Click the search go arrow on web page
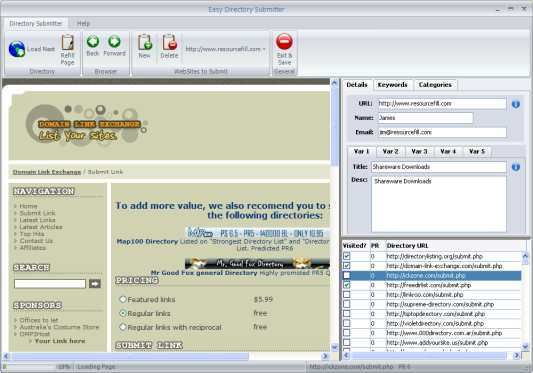 click(94, 284)
